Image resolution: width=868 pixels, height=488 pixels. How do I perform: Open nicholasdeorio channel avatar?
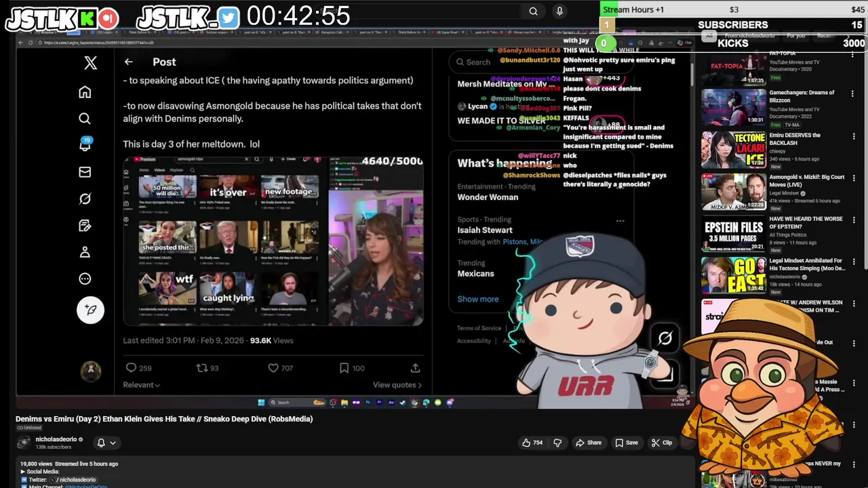pos(24,443)
